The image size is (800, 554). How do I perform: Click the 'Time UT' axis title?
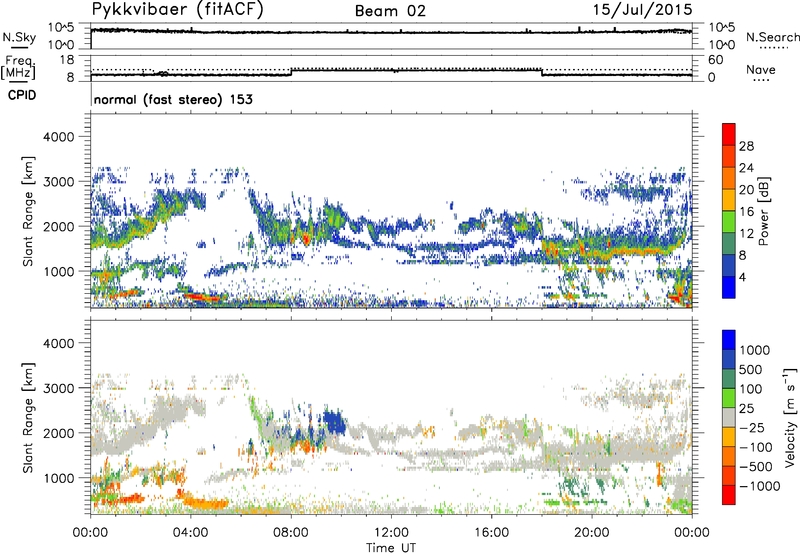pos(391,547)
